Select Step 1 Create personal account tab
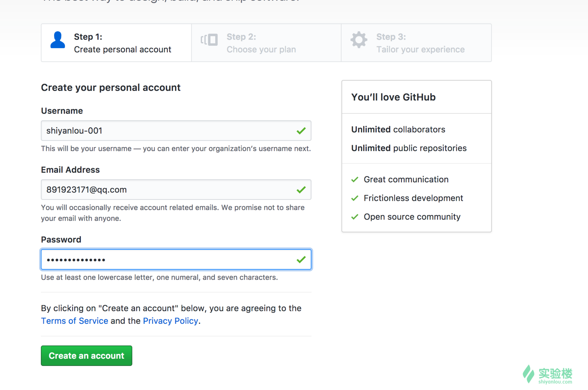Screen dimensions: 588x390 [x=116, y=43]
